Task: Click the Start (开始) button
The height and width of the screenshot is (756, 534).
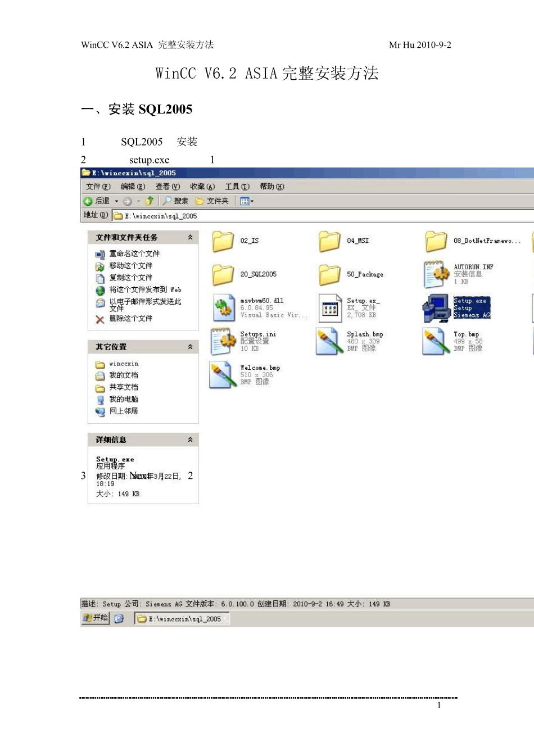Action: coord(95,618)
